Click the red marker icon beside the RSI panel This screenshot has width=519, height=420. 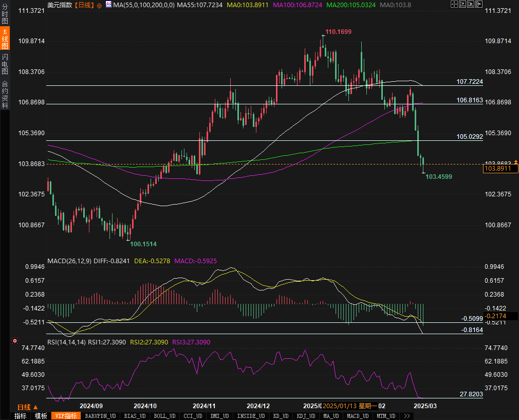point(14,340)
